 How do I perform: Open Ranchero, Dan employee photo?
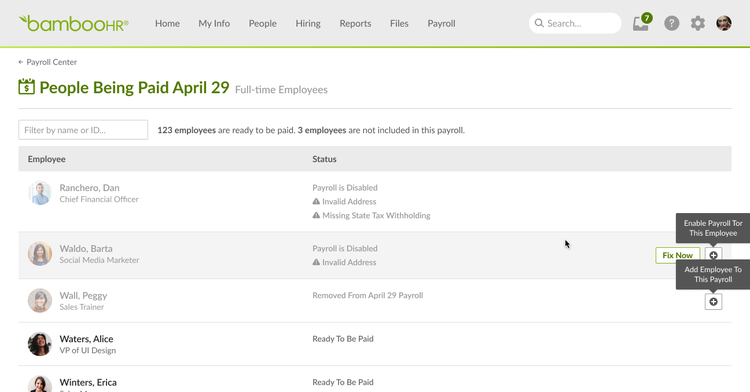coord(40,193)
